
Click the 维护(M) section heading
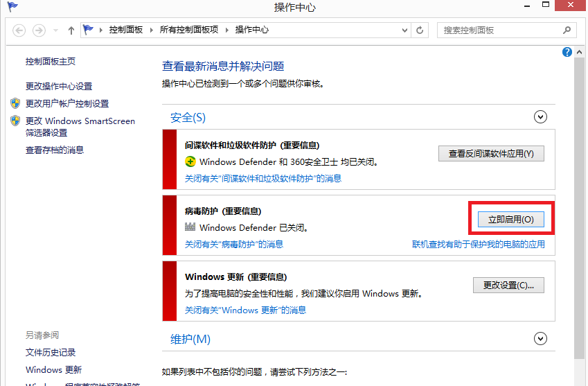[x=190, y=339]
